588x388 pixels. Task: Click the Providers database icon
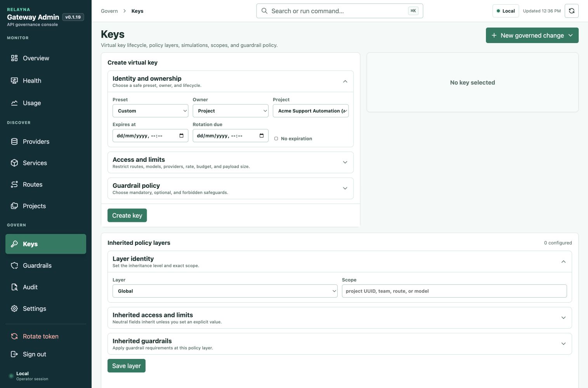click(x=14, y=142)
